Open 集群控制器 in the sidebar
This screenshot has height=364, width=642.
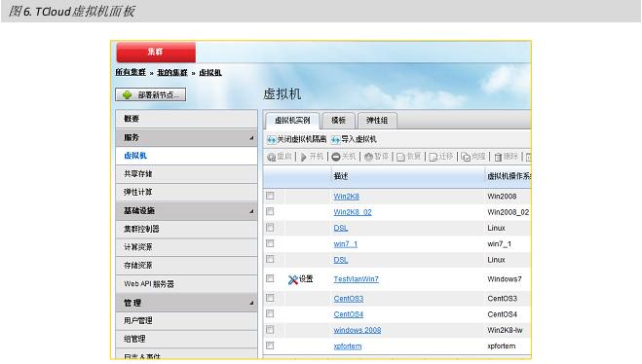tap(186, 229)
